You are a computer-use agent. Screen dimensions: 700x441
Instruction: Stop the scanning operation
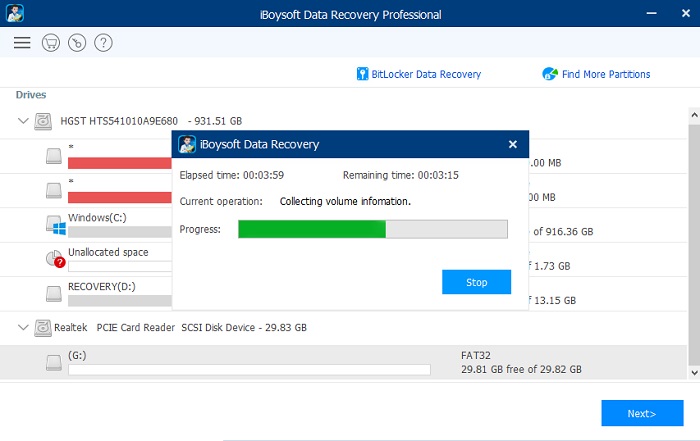tap(476, 282)
